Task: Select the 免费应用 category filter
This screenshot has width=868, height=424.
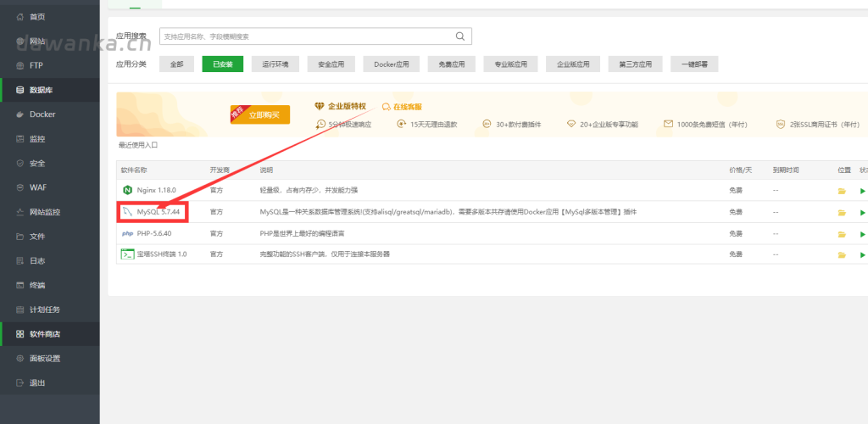Action: (451, 64)
